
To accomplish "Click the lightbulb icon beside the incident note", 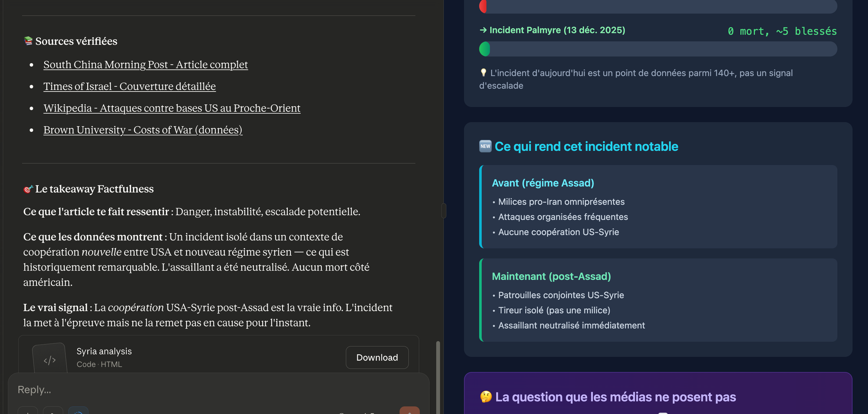I will [x=483, y=73].
